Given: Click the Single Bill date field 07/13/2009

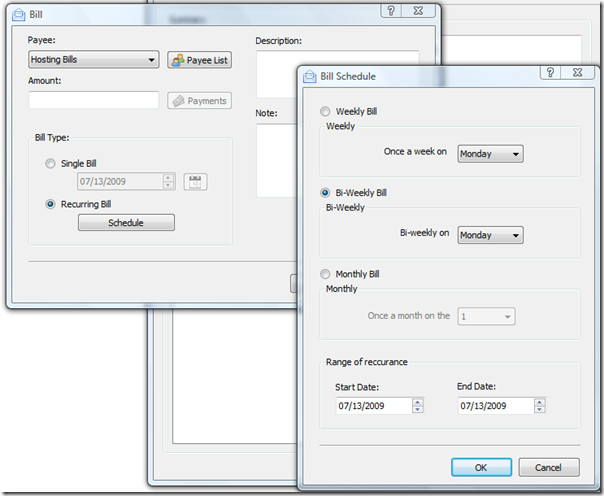Looking at the screenshot, I should coord(119,181).
